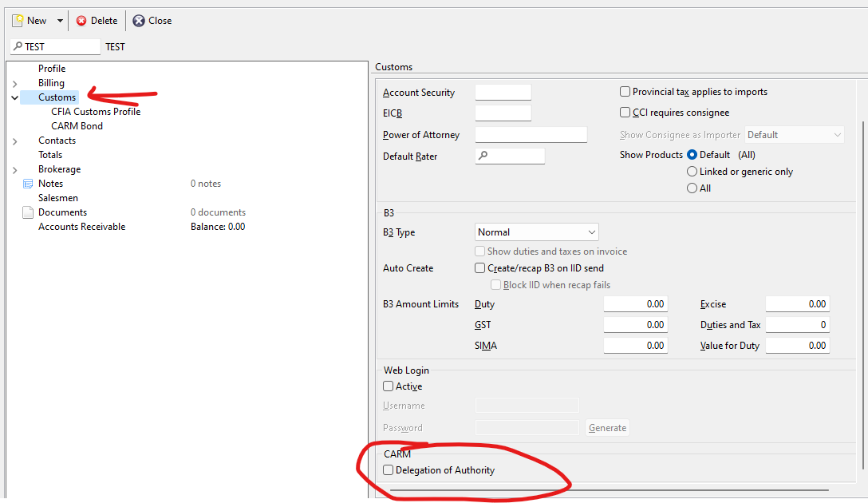Click the Documents page icon in tree
Screen dimensions: 868x503
click(x=28, y=212)
